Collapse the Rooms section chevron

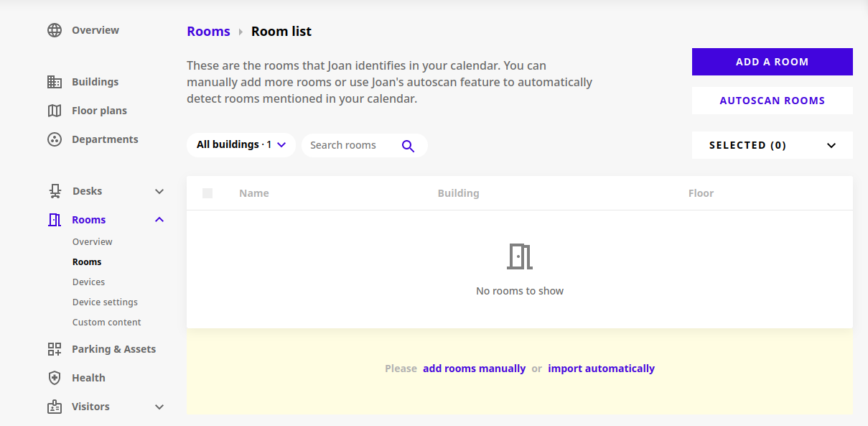(159, 220)
